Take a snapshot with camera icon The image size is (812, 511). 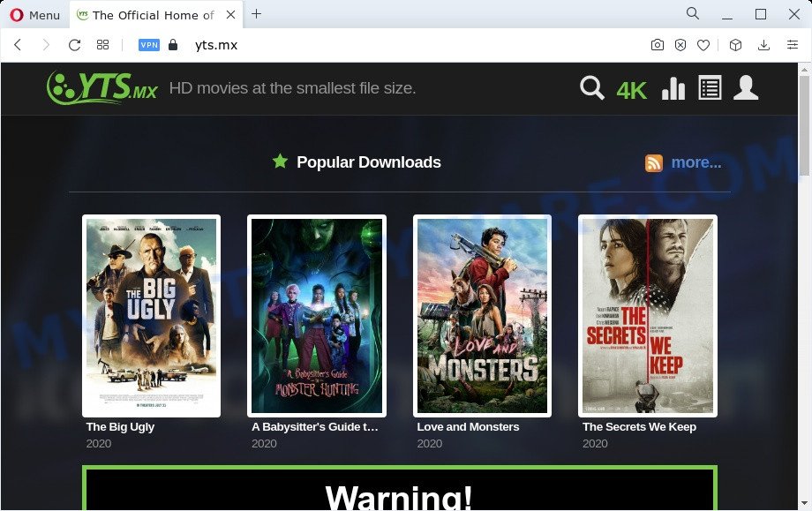(658, 45)
